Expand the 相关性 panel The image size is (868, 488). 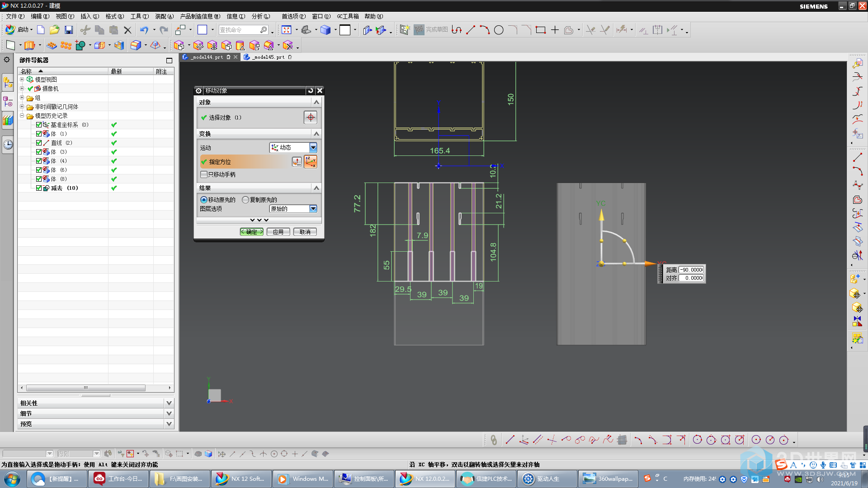169,403
